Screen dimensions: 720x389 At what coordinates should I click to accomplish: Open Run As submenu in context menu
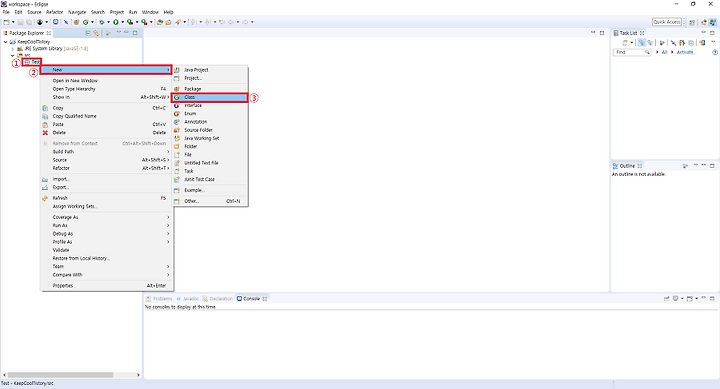coord(107,226)
